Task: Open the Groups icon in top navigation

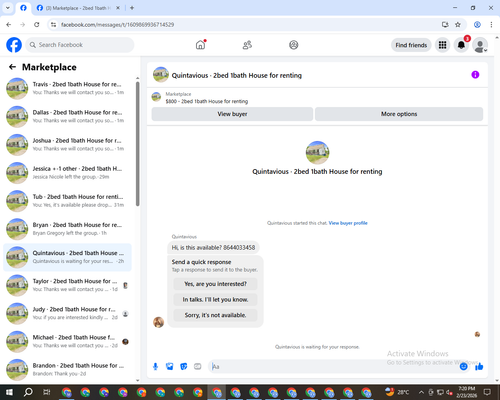Action: click(x=294, y=45)
